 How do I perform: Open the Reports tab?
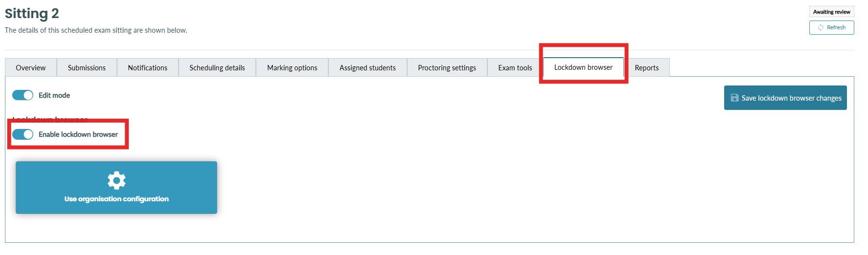pos(646,68)
